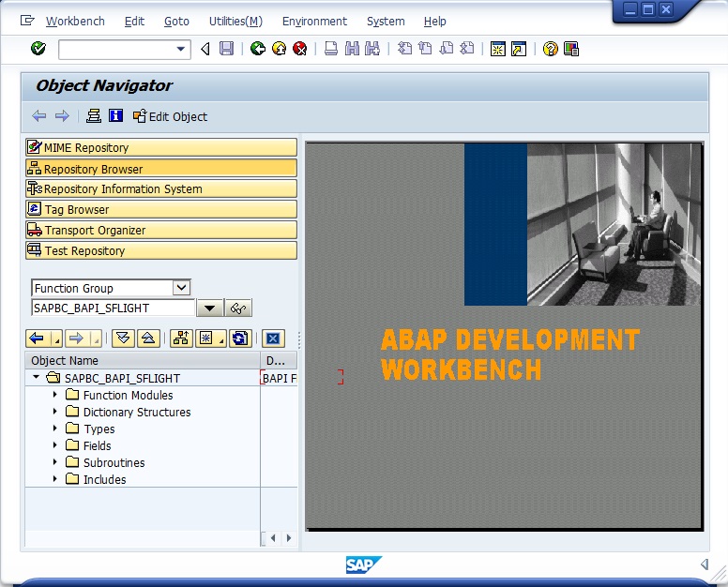Image resolution: width=728 pixels, height=587 pixels.
Task: Click the tree horizontal scroll right arrow
Action: 289,538
